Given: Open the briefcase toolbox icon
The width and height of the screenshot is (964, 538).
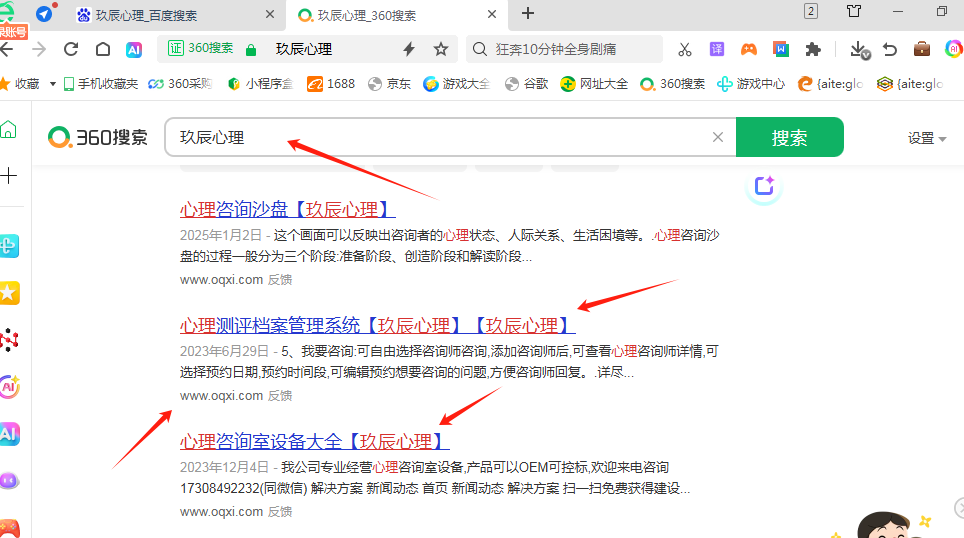Looking at the screenshot, I should pos(922,49).
